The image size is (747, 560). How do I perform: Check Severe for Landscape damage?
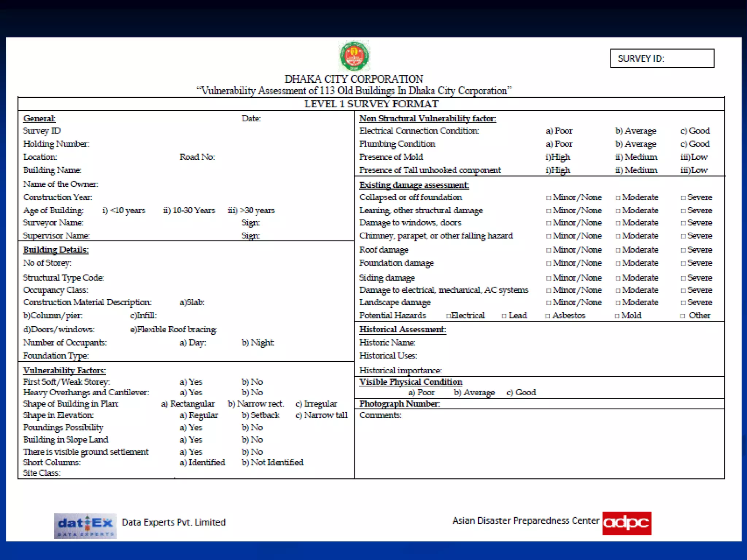click(683, 303)
